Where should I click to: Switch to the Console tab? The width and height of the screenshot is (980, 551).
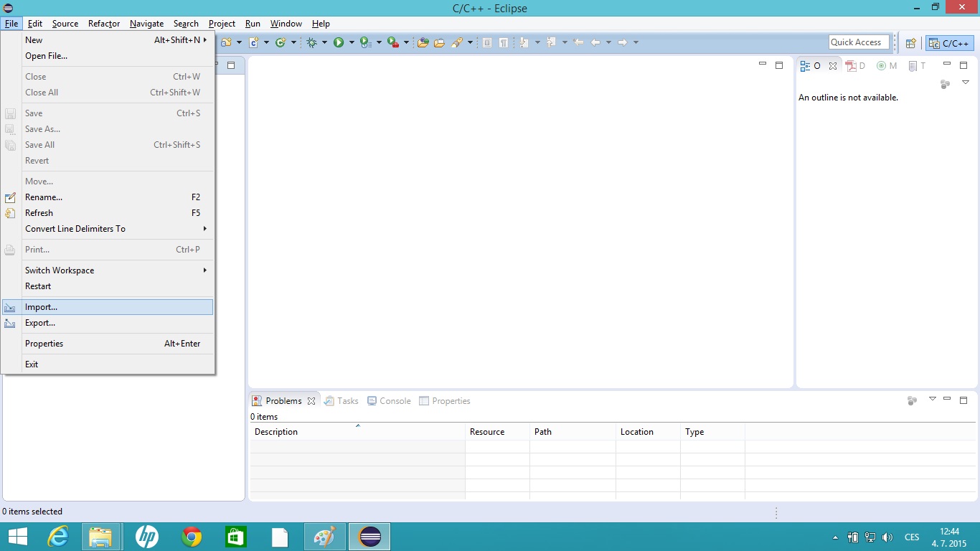click(389, 401)
